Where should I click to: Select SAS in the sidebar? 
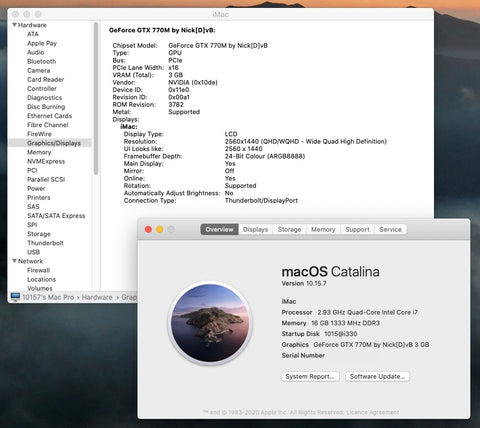click(x=33, y=207)
